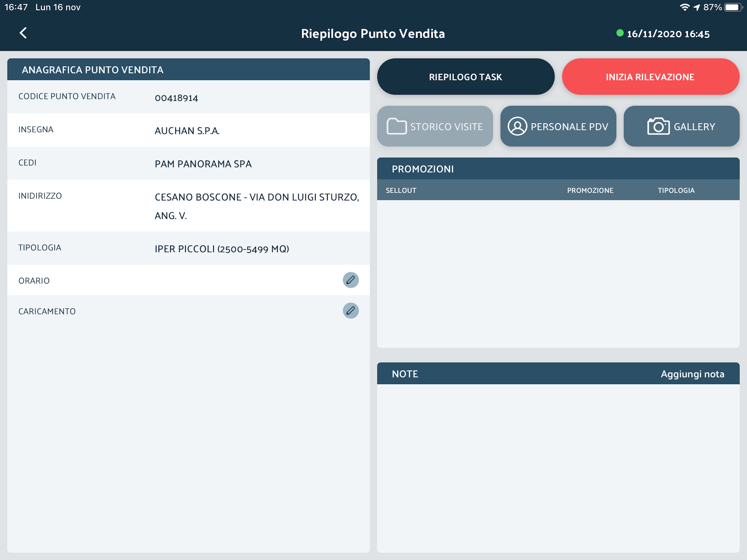The width and height of the screenshot is (747, 560).
Task: Tap the PROMOZIONI section header
Action: tap(558, 168)
